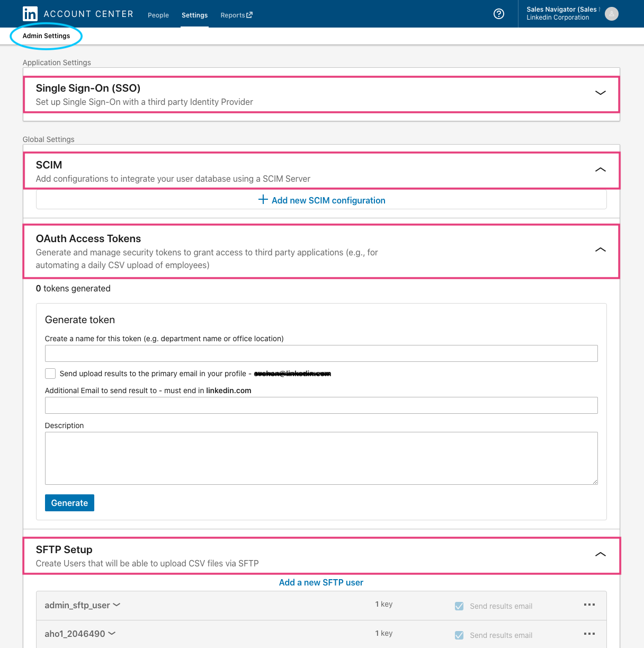Click the Single Sign-On (SSO) heading
Screen dimensions: 644x648
click(88, 88)
